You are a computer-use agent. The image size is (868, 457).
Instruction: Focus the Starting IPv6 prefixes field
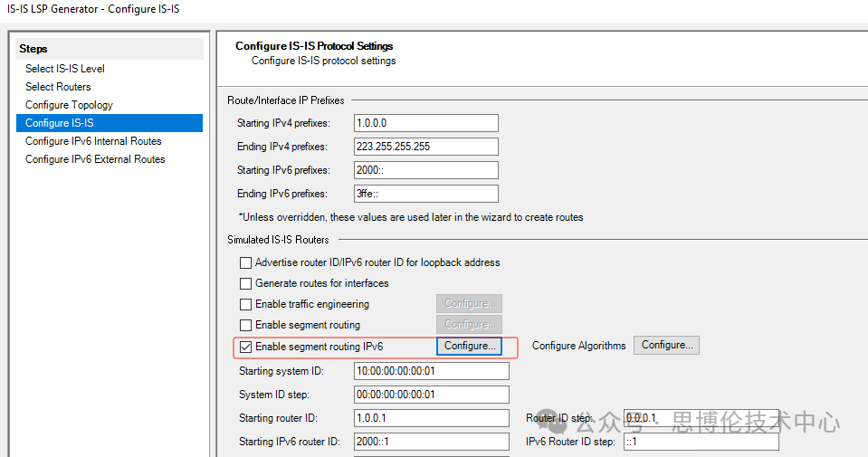(425, 170)
